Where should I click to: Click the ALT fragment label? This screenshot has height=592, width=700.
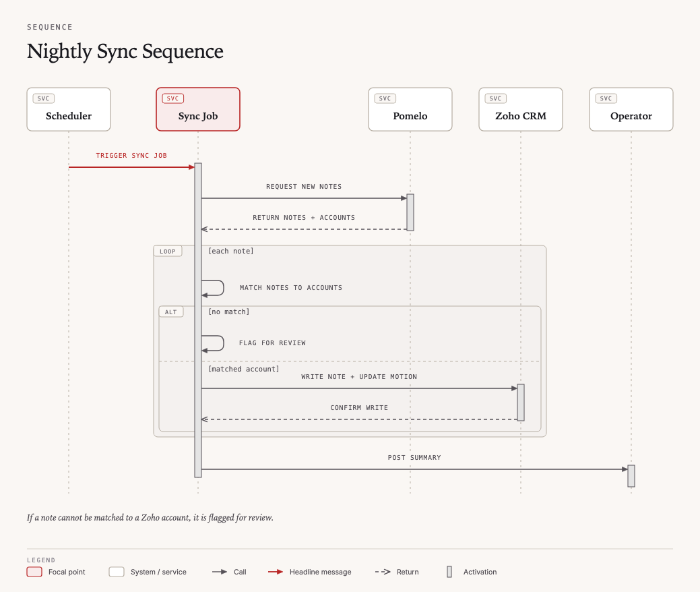[x=171, y=312]
